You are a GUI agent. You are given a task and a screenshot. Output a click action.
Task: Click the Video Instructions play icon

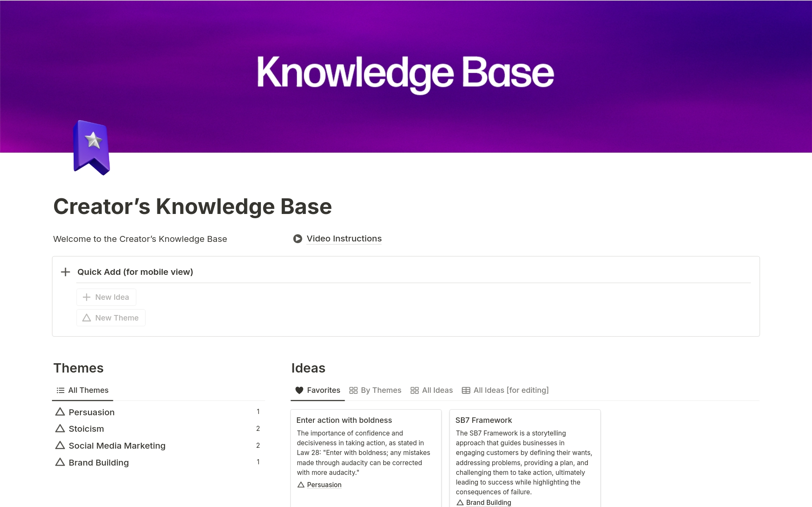298,238
